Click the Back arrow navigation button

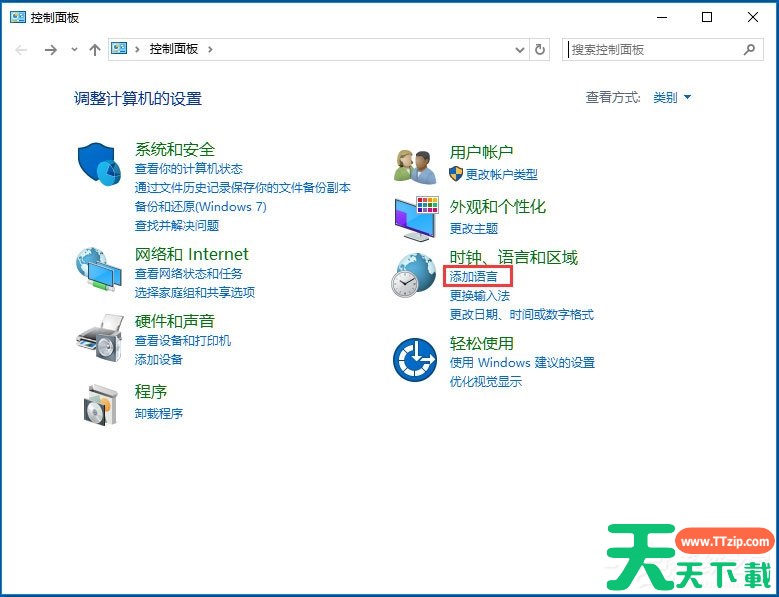tap(21, 50)
